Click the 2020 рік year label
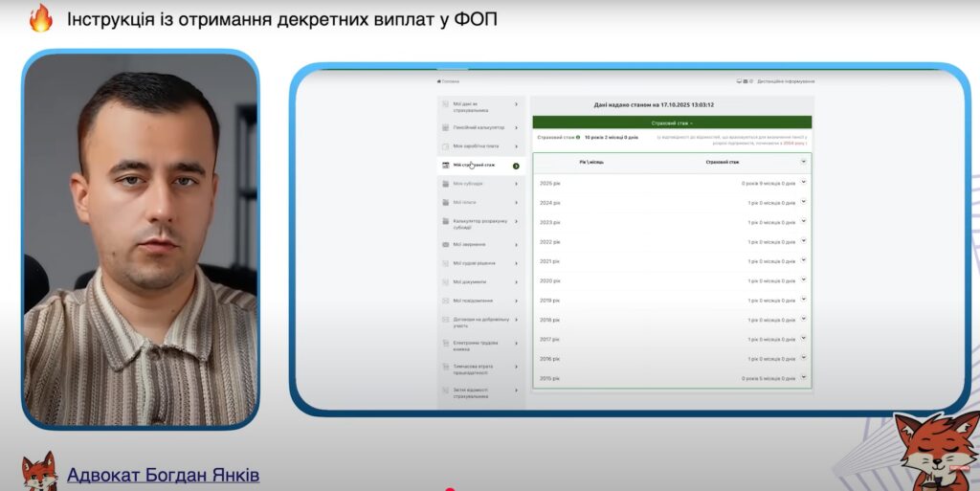 (550, 281)
